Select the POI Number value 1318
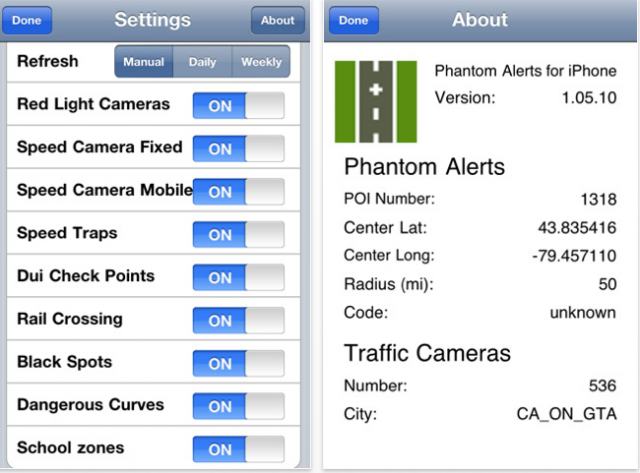Viewport: 640px width, 473px height. [598, 200]
